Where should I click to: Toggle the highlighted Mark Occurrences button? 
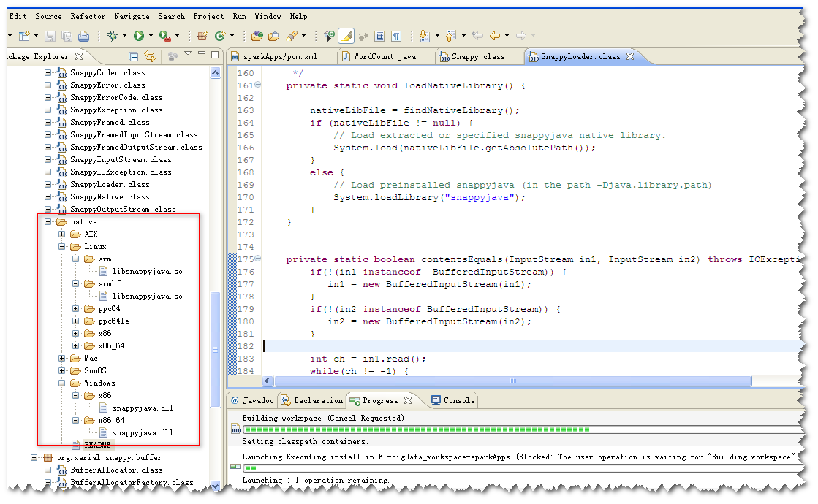pos(346,35)
